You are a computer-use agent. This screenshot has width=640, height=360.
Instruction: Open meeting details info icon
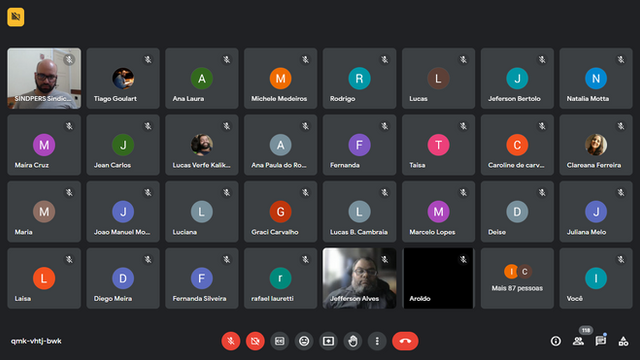[x=556, y=341]
